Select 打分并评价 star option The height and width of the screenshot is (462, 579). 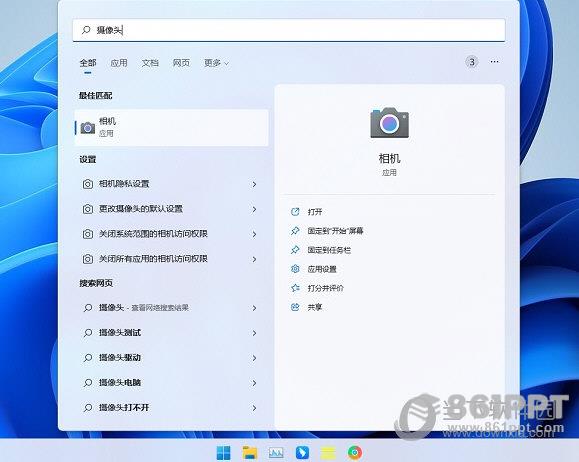pyautogui.click(x=325, y=288)
